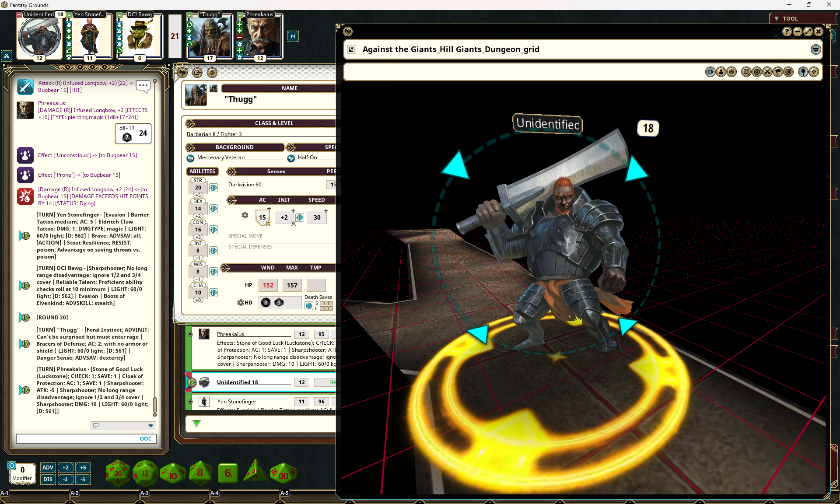The width and height of the screenshot is (840, 504).
Task: Click the chat panel vertical scrollbar
Action: tap(154, 406)
